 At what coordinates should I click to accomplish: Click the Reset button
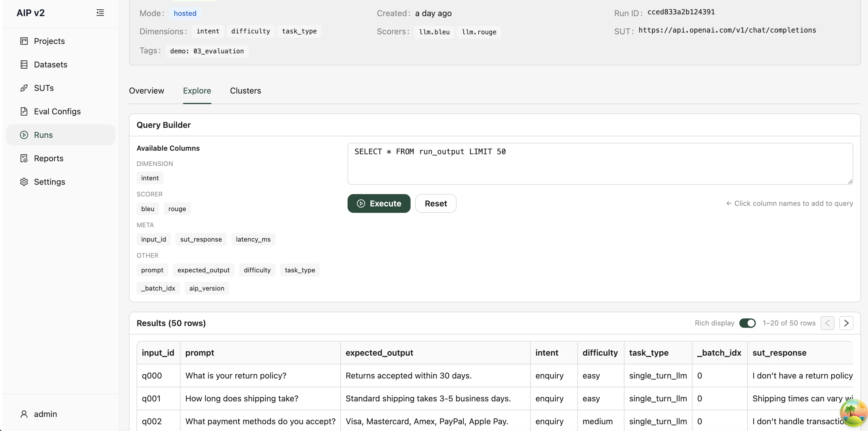436,203
